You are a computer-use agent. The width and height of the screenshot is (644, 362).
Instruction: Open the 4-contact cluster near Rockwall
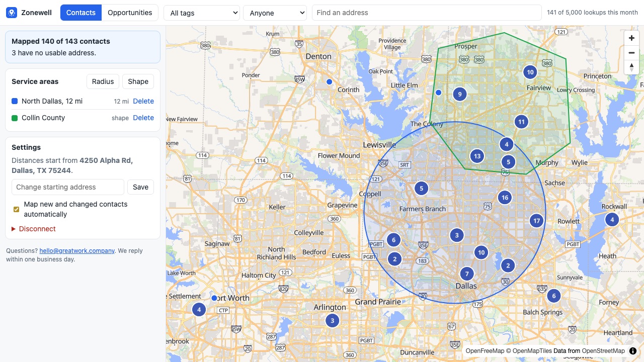pyautogui.click(x=612, y=220)
